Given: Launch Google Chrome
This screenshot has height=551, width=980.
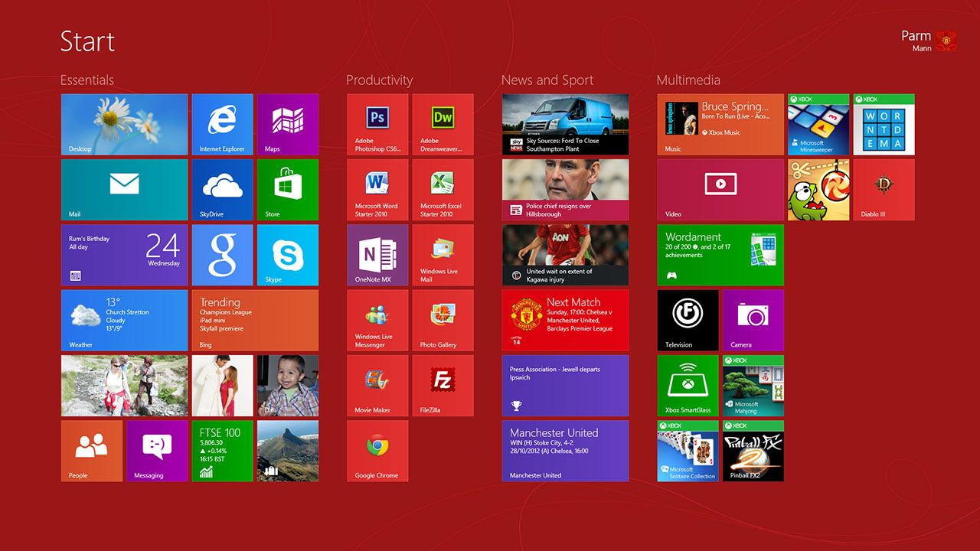Looking at the screenshot, I should coord(377,451).
